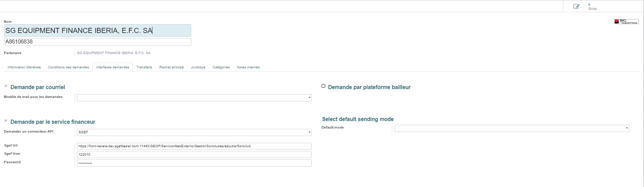Switch to the Information Générale tab
This screenshot has height=187, width=644.
click(x=24, y=67)
